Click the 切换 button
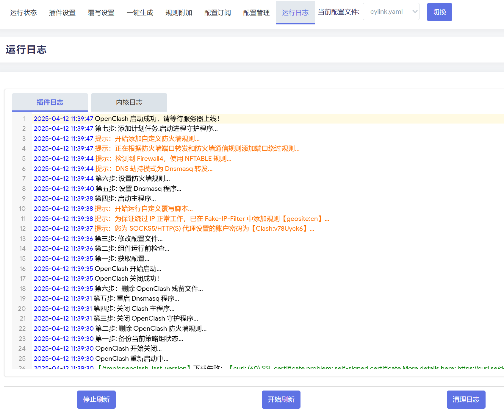The width and height of the screenshot is (504, 420). (x=439, y=12)
